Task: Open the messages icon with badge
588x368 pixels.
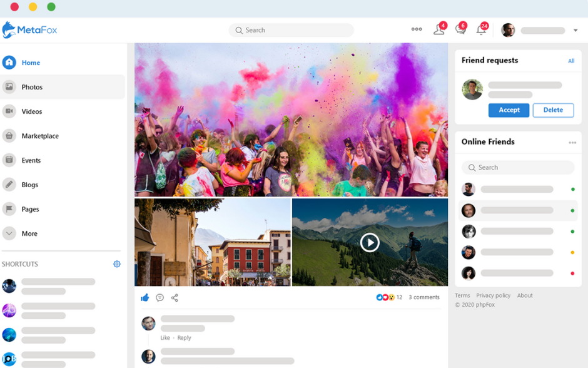Action: point(460,30)
